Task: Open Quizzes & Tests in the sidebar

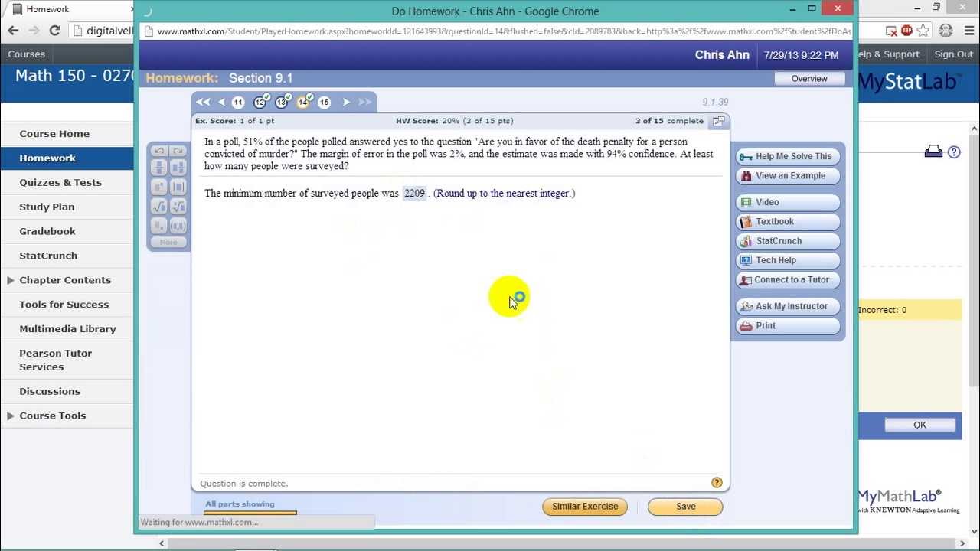Action: click(x=60, y=182)
